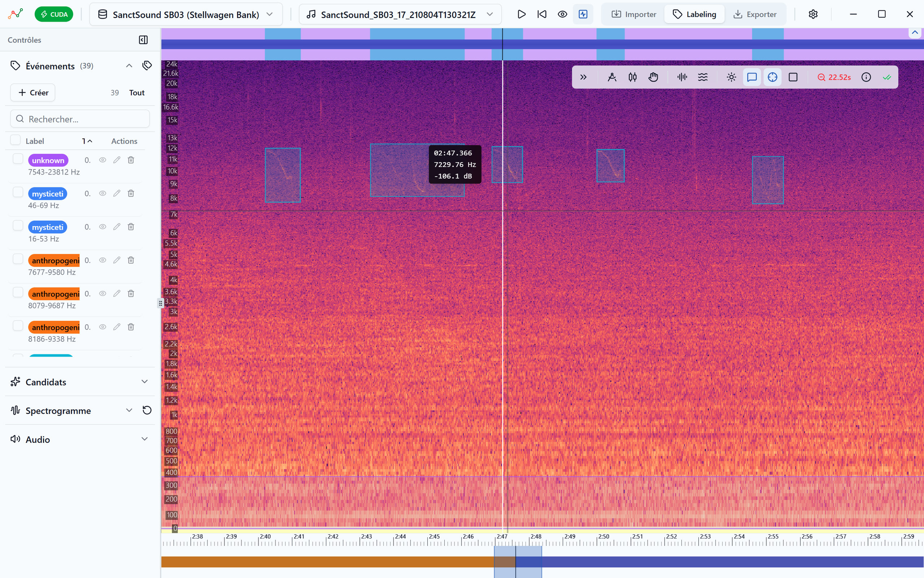
Task: Click the multi-tag icon beside Événements
Action: point(147,65)
